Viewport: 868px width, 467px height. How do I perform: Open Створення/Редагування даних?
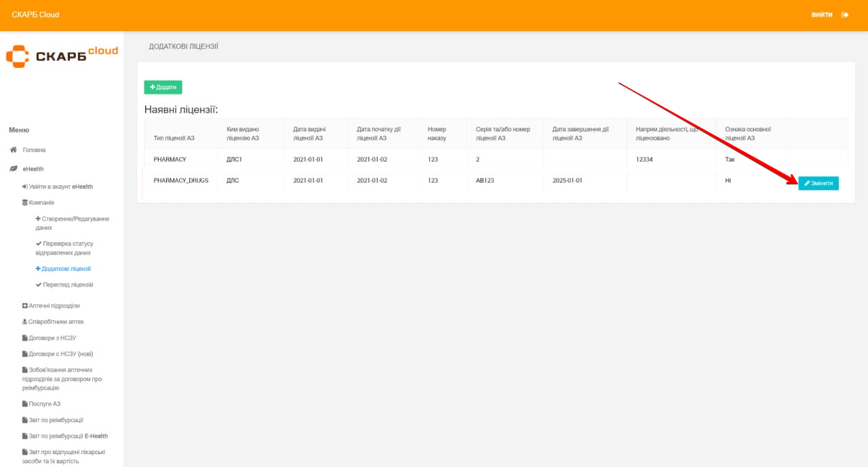pyautogui.click(x=72, y=223)
